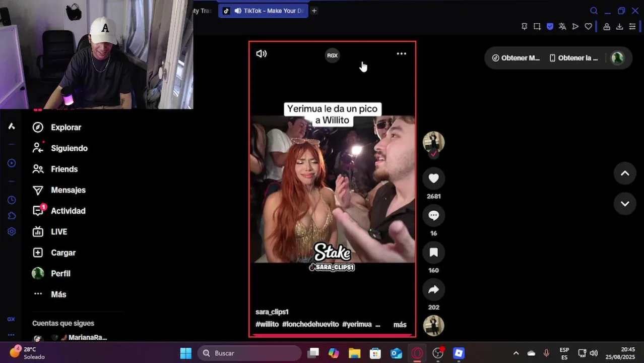The image size is (644, 363).
Task: Go to the next video with down chevron
Action: pyautogui.click(x=625, y=204)
